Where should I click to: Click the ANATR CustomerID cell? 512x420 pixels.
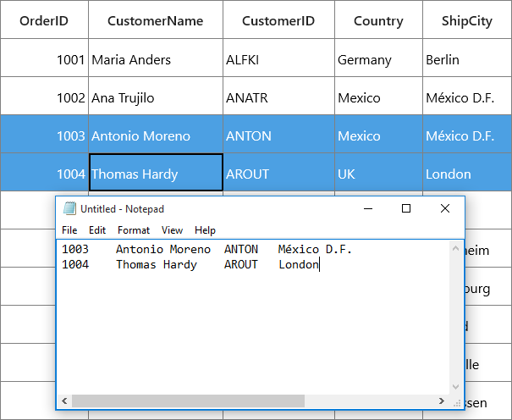point(278,96)
